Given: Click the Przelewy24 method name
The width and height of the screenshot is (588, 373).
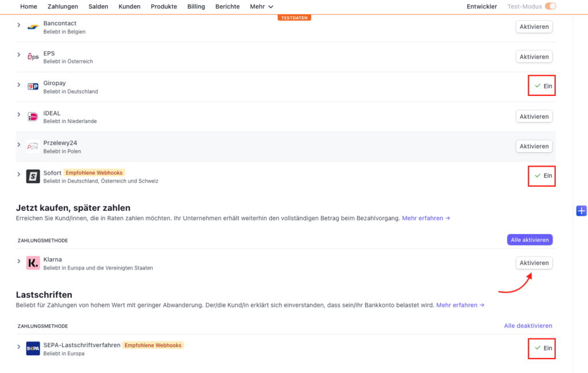Looking at the screenshot, I should [x=60, y=143].
